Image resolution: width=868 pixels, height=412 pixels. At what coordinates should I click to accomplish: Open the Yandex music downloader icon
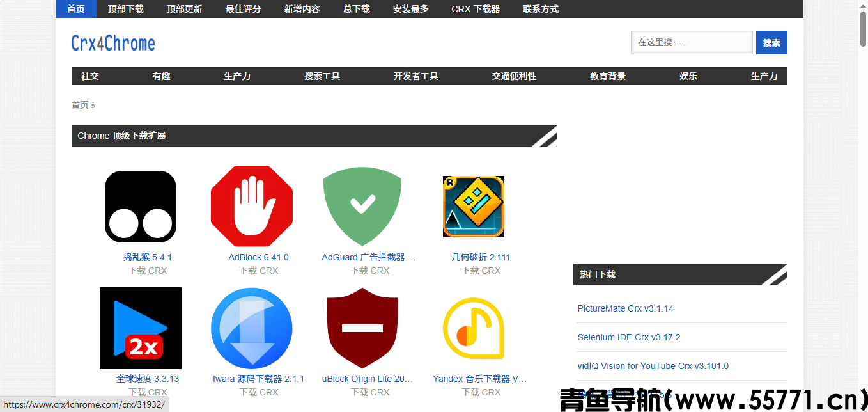(474, 328)
